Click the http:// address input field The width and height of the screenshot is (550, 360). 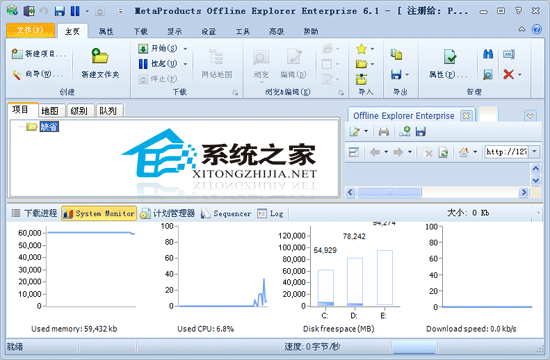point(507,152)
